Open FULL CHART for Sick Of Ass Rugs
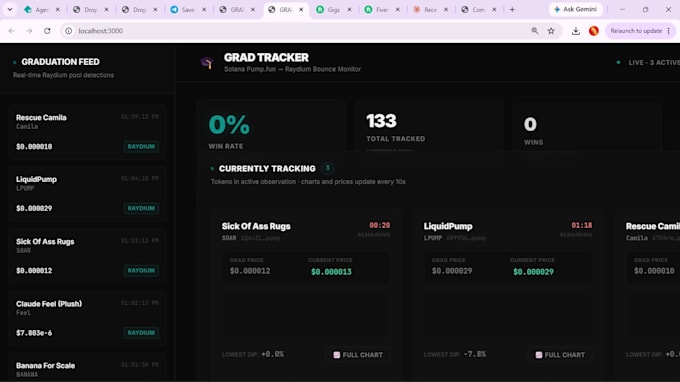 click(x=358, y=355)
